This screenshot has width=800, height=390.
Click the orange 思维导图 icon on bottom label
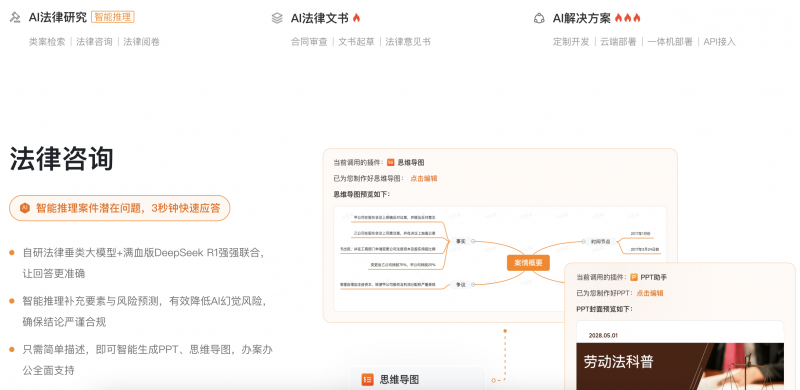click(x=367, y=379)
